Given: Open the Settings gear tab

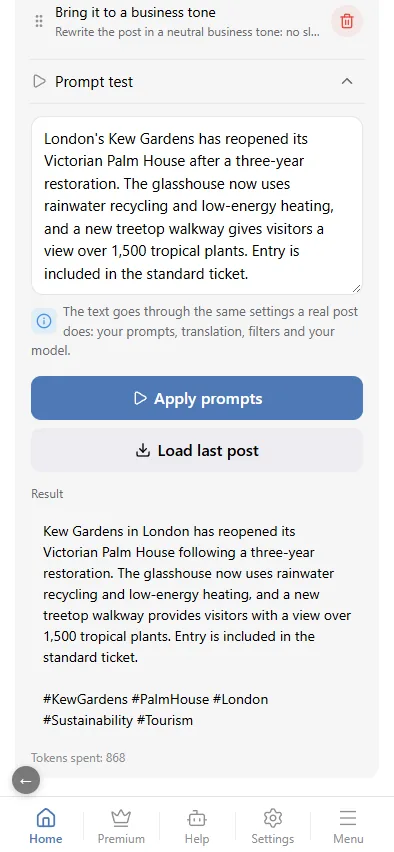Looking at the screenshot, I should tap(272, 826).
